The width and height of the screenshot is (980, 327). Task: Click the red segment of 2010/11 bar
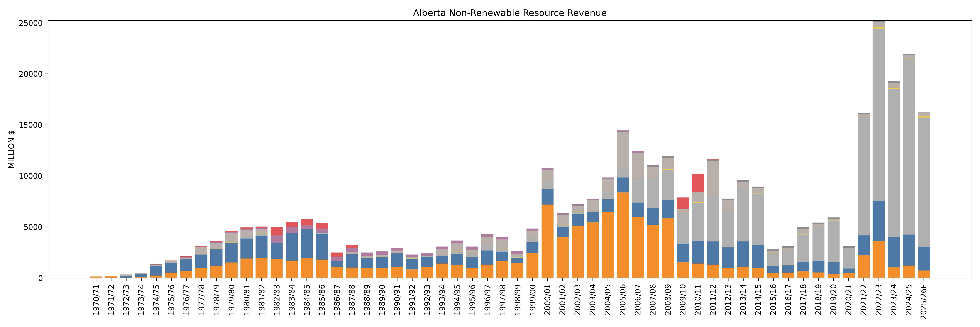pos(698,183)
